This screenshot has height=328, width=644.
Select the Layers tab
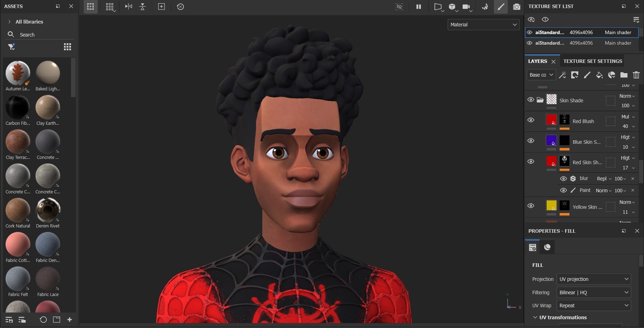point(537,61)
